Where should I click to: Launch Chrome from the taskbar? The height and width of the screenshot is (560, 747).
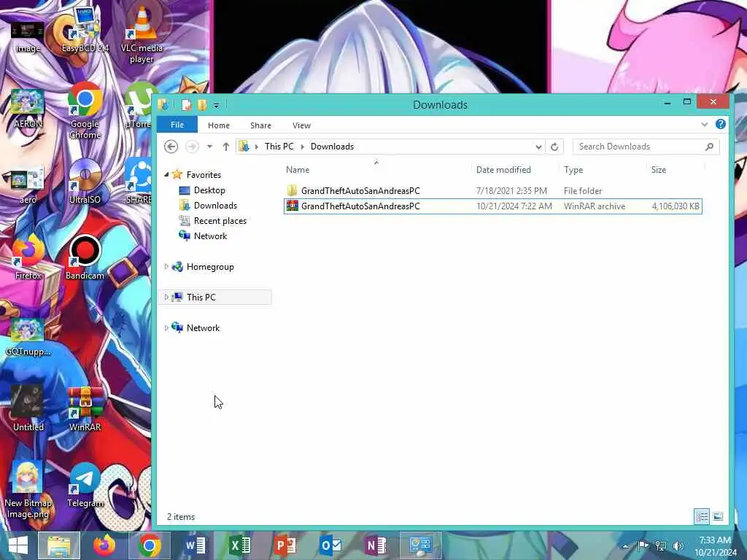click(150, 545)
